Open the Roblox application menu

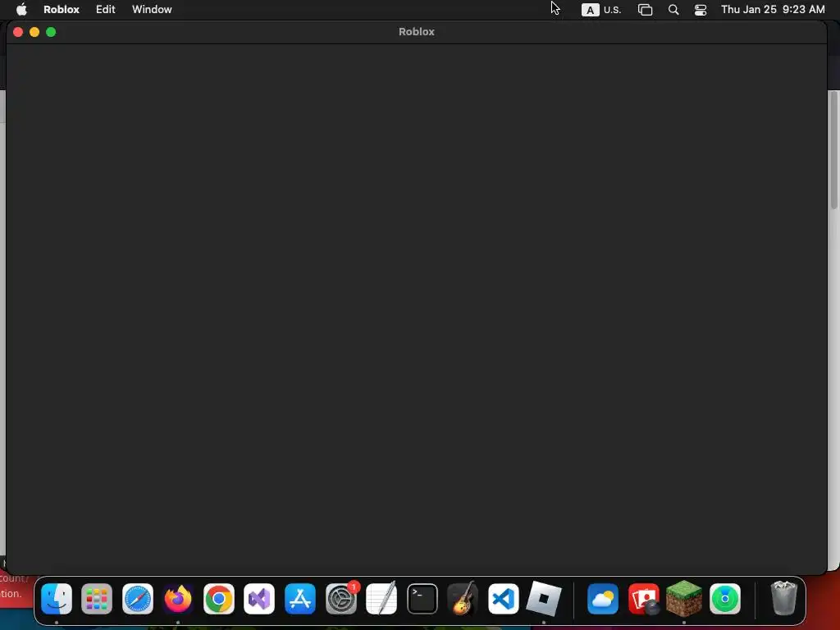61,10
